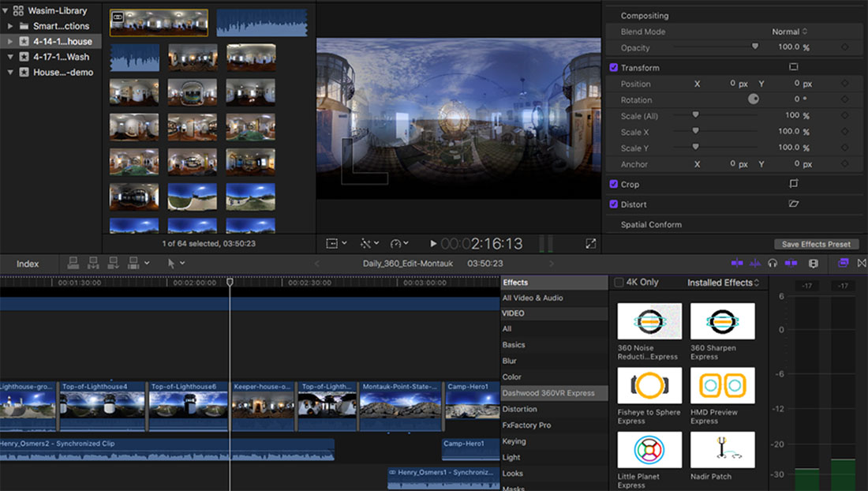Click the headphone solo icon
Image resolution: width=868 pixels, height=491 pixels.
coord(772,263)
